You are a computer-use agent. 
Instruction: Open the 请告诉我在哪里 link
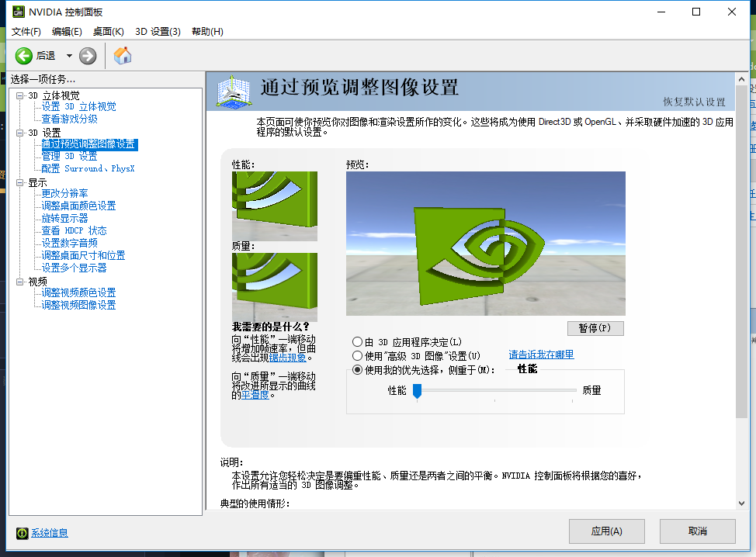point(541,355)
